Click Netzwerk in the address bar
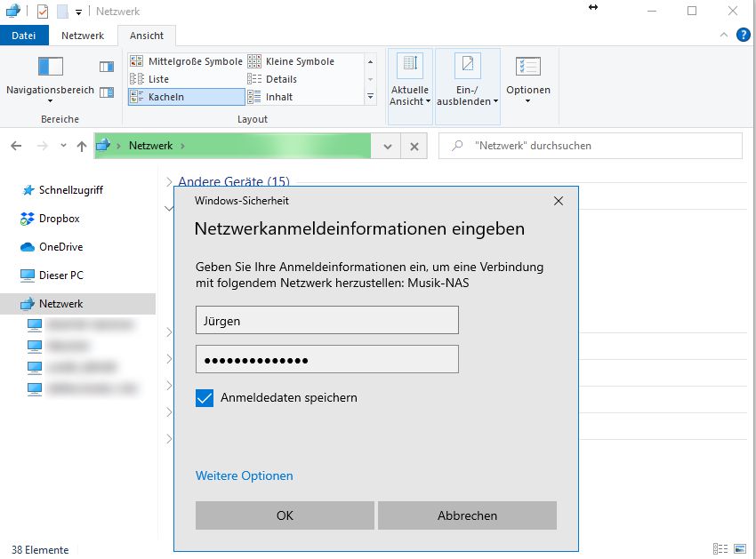756x559 pixels. [150, 146]
